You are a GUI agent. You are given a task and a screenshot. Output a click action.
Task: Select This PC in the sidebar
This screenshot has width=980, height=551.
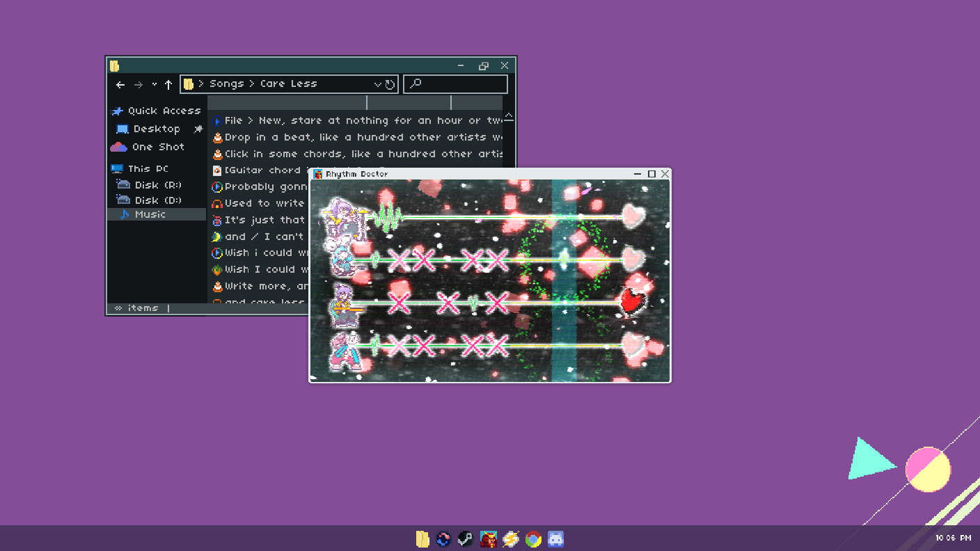(140, 168)
